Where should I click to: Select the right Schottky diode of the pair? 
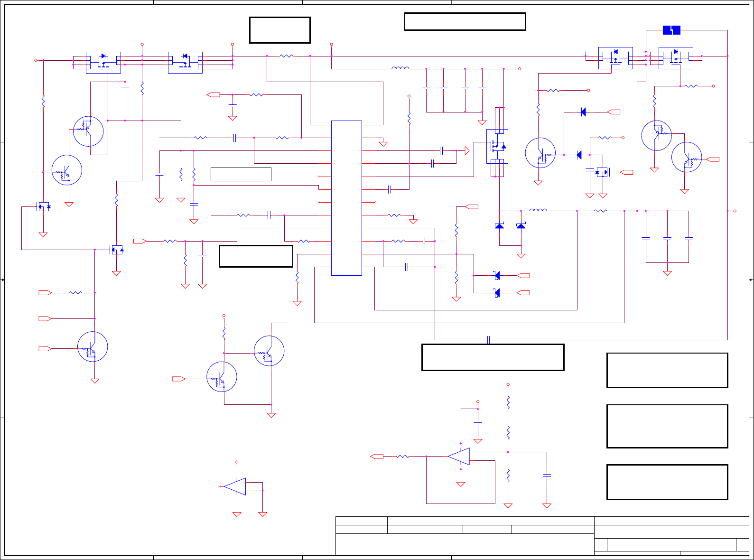pos(521,226)
